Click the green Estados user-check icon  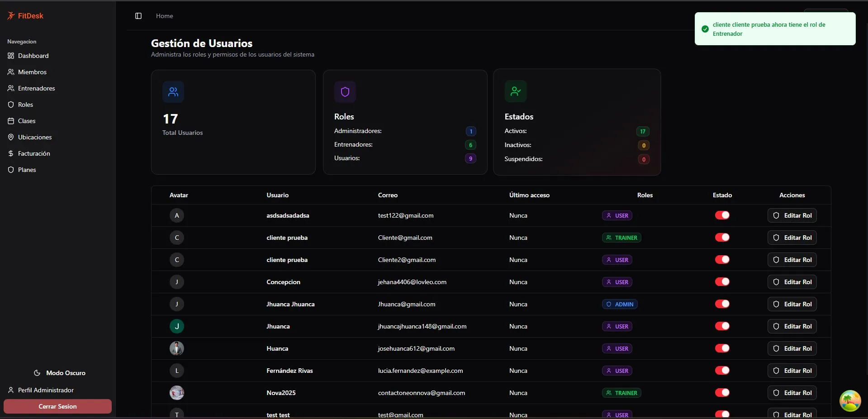click(516, 91)
